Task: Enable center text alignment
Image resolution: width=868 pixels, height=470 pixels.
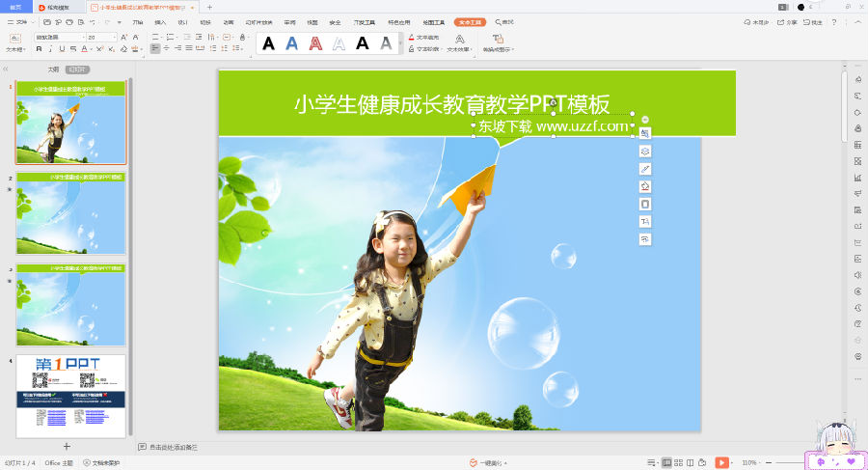Action: (167, 49)
